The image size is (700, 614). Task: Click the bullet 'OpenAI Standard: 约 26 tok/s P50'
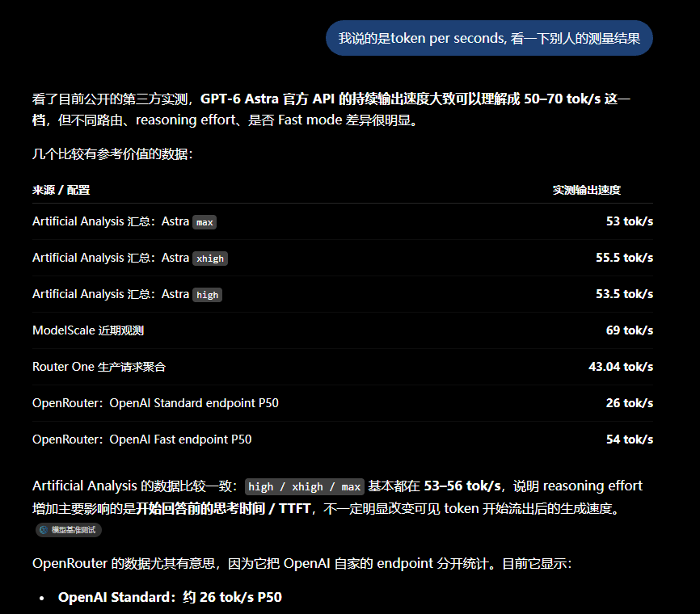[x=170, y=598]
